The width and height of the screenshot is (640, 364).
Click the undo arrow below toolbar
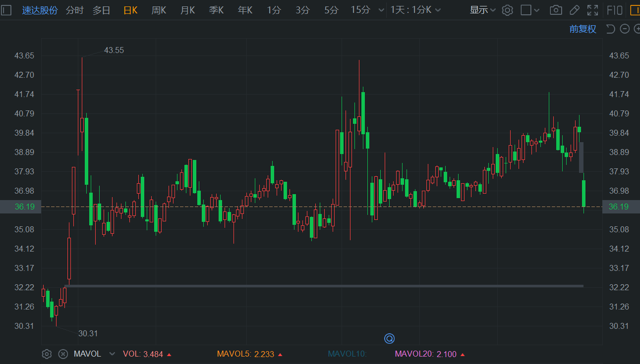pos(611,29)
